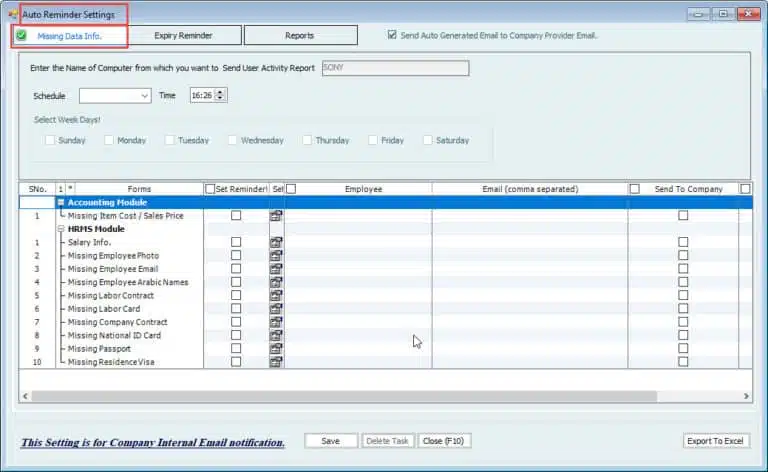Click select icon for Missing Passport row
Screen dimensions: 768x472
276,348
